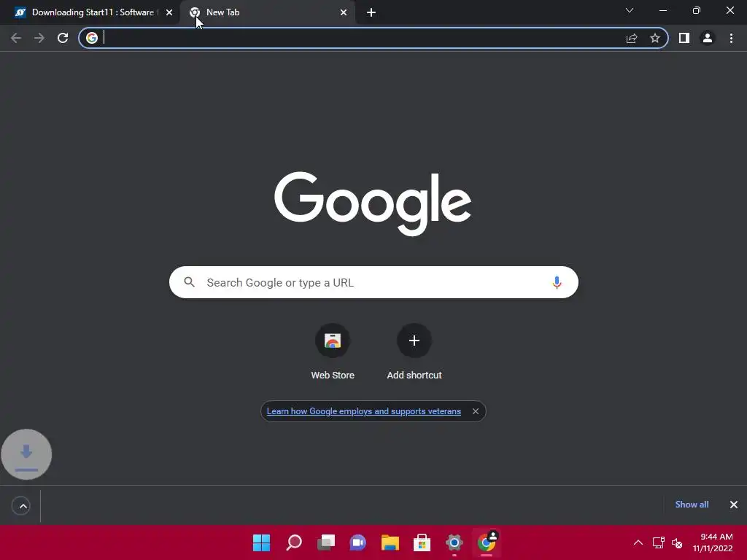Open the side panel icon

pyautogui.click(x=684, y=38)
